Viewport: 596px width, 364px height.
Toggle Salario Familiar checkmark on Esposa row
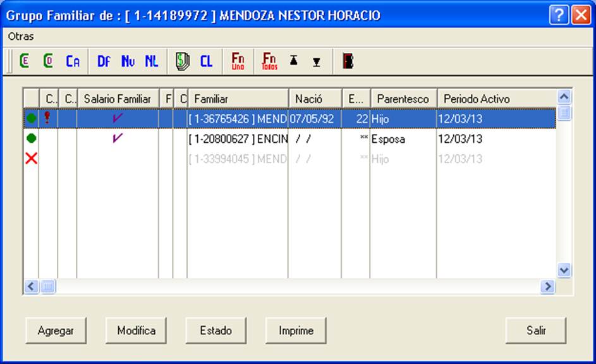[x=118, y=138]
